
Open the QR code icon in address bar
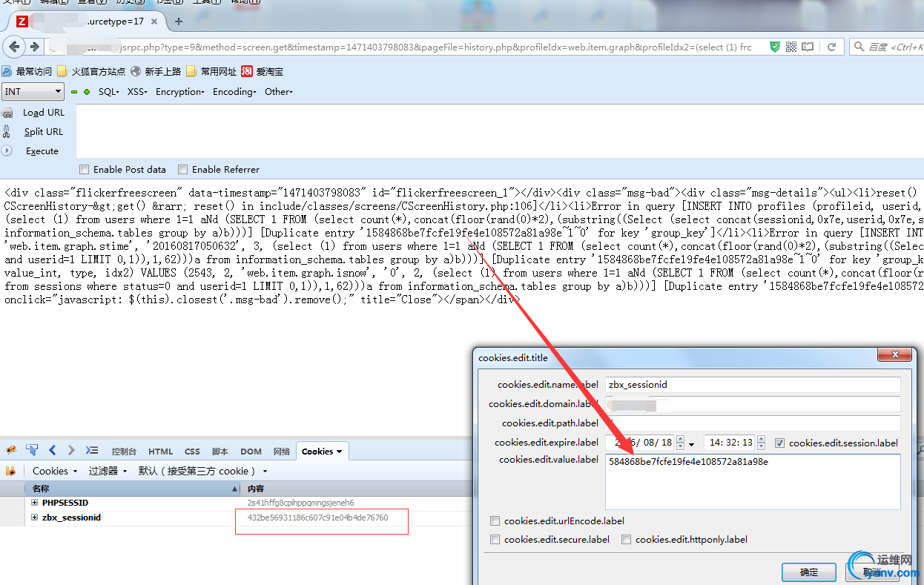click(x=791, y=47)
